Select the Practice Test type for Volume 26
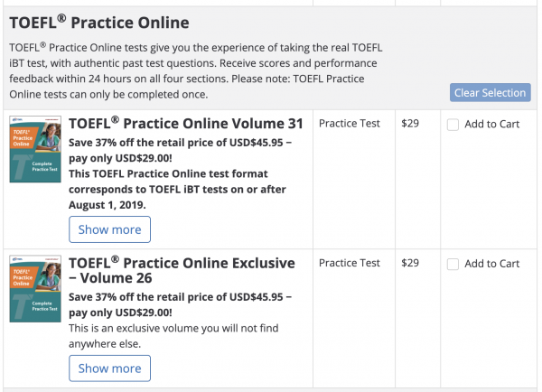This screenshot has width=542, height=392. (x=350, y=263)
